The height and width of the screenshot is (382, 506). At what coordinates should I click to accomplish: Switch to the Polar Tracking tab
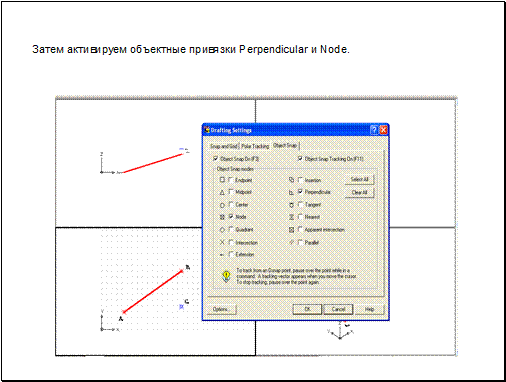click(255, 146)
